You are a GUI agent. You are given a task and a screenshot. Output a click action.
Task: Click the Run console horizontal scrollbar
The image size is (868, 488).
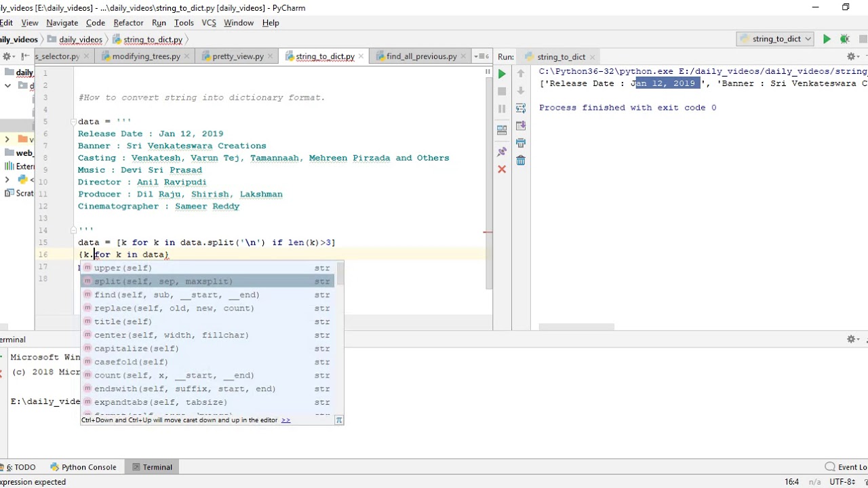pos(576,327)
